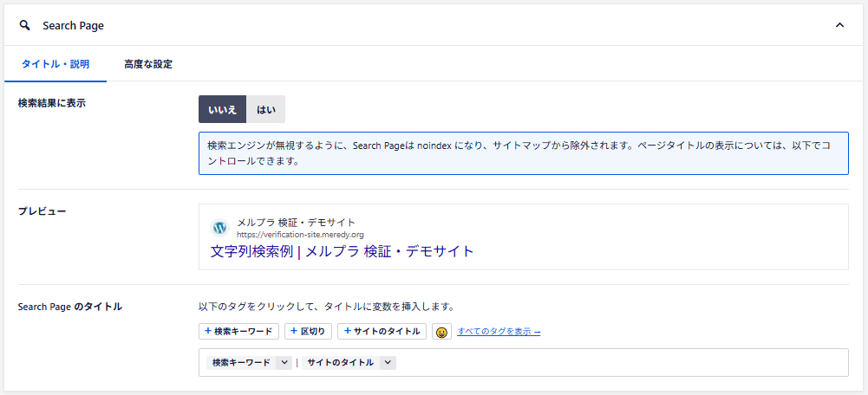Click the すべてのタグを表示 link

(499, 332)
